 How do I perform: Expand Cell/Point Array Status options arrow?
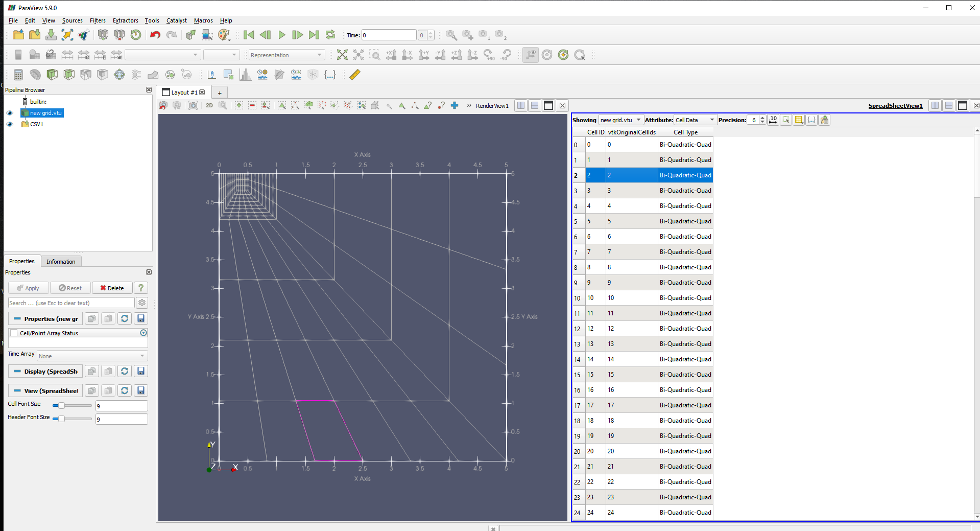pyautogui.click(x=144, y=333)
